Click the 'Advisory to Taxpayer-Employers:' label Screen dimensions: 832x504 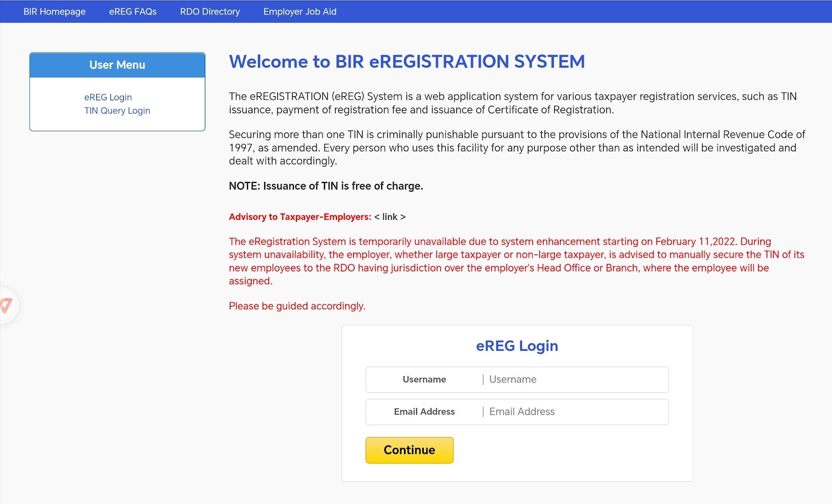point(300,217)
